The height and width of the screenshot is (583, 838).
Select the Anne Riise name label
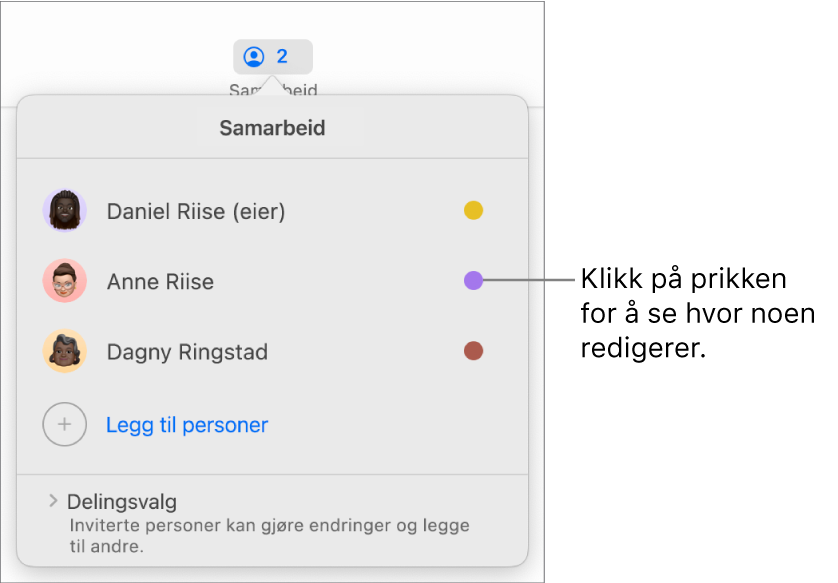click(x=160, y=282)
